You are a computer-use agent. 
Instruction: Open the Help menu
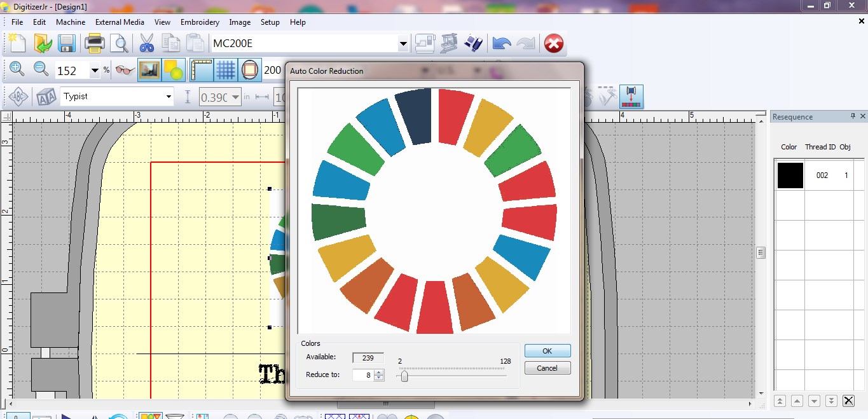pos(298,22)
